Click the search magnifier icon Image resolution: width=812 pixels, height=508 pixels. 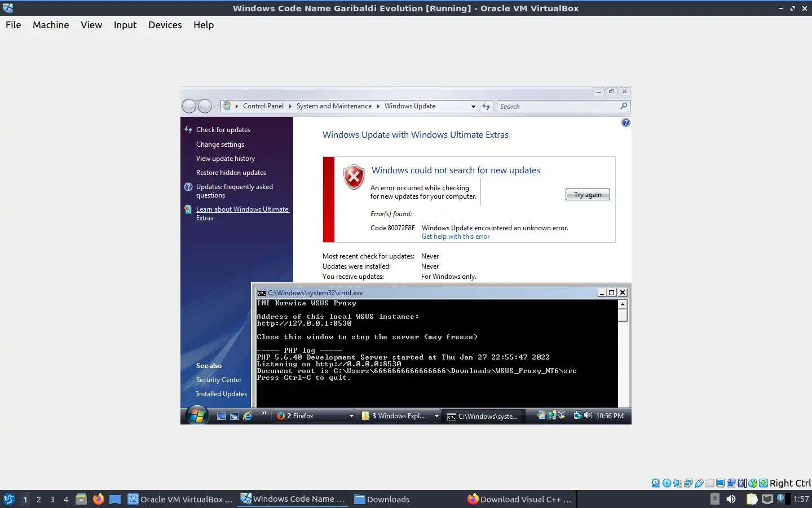coord(624,106)
